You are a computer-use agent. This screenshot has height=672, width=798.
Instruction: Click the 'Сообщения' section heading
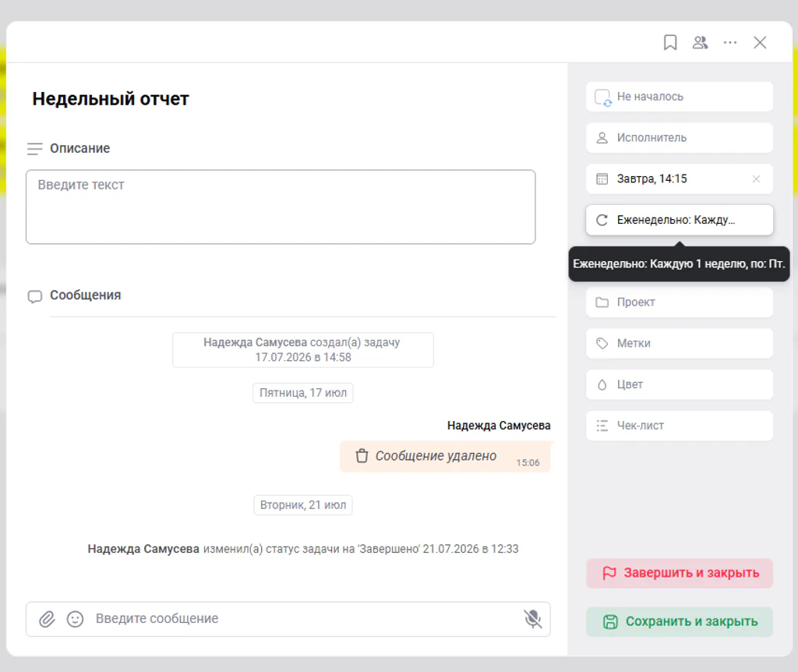click(85, 295)
